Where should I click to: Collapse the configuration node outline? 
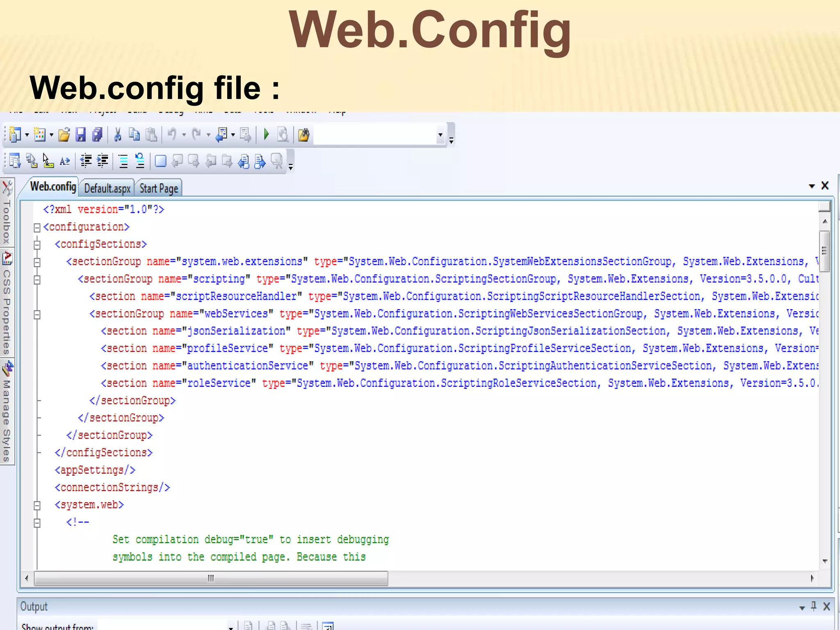click(37, 227)
